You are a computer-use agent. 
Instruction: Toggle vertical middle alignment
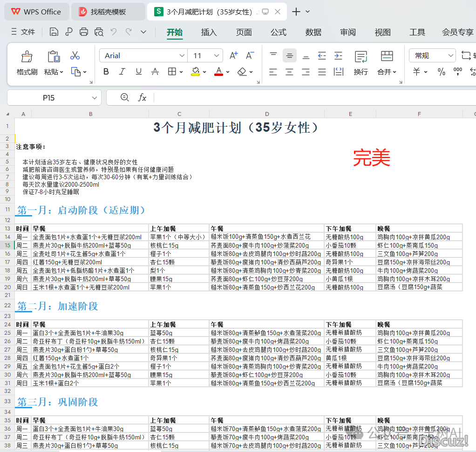click(x=290, y=55)
